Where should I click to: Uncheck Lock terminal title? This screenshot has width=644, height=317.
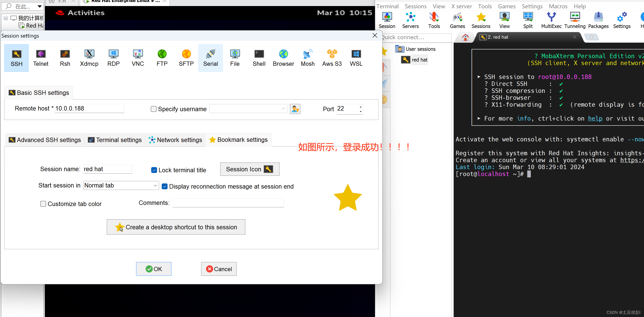point(154,170)
